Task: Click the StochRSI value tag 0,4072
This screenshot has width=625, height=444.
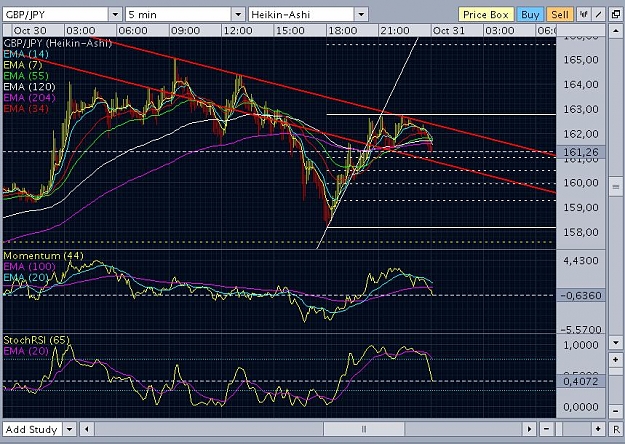Action: [x=581, y=381]
